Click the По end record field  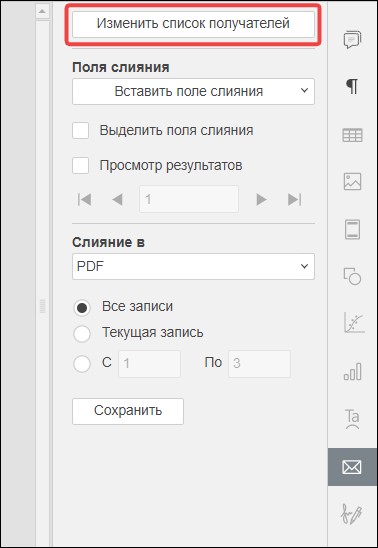(259, 364)
